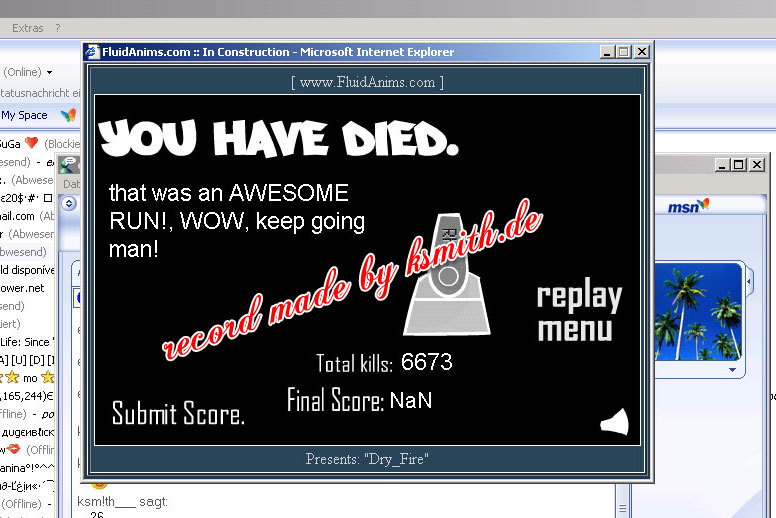Click the Internet Explorer title bar icon
Screen dimensions: 776x518
[x=93, y=52]
